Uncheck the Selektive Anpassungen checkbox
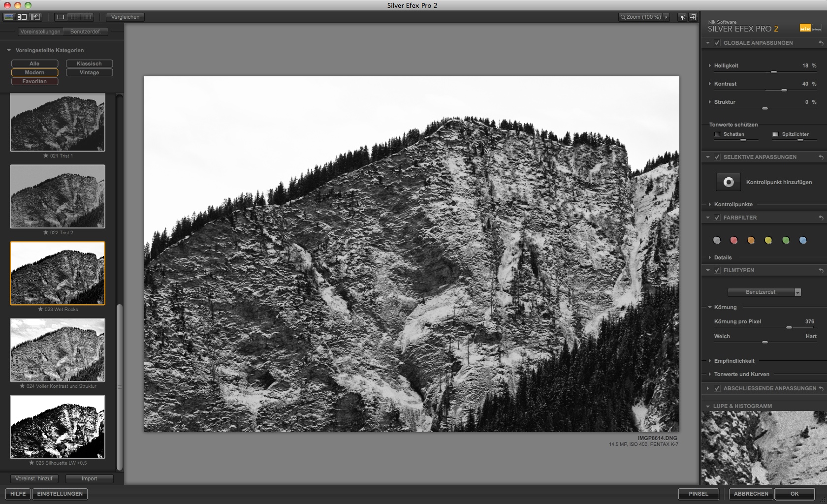The image size is (827, 504). [717, 157]
